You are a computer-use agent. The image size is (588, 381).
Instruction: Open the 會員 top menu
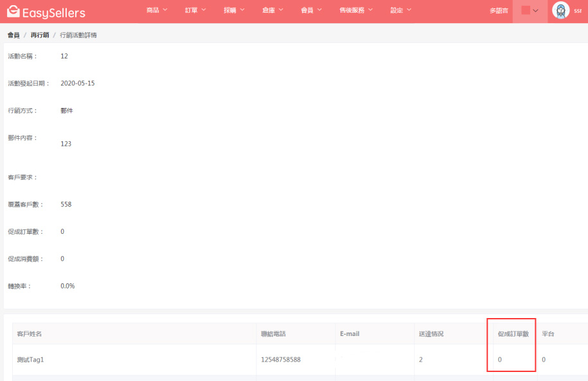pos(311,10)
